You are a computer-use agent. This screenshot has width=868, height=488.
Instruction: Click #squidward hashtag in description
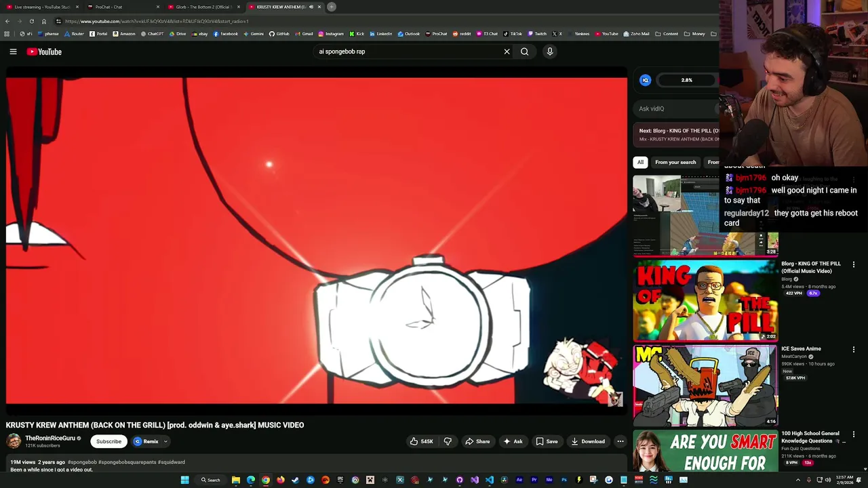coord(172,462)
